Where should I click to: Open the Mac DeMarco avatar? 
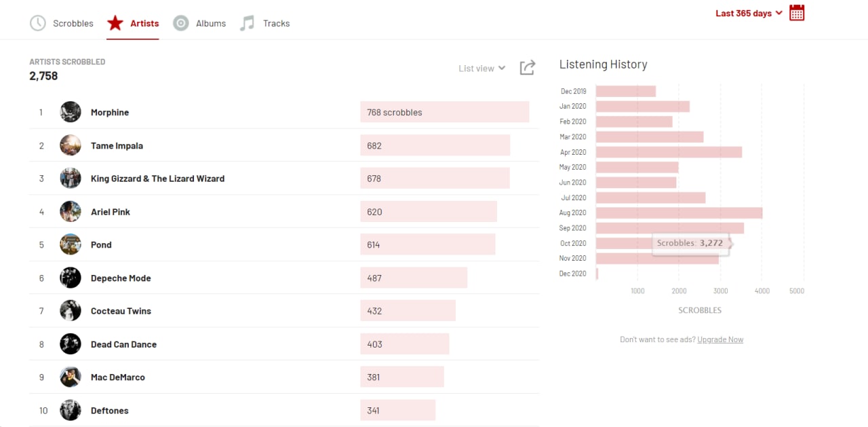tap(71, 377)
